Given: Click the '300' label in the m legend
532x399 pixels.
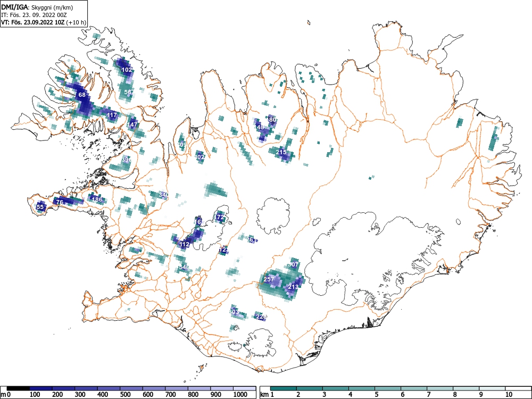Looking at the screenshot, I should coord(80,394).
